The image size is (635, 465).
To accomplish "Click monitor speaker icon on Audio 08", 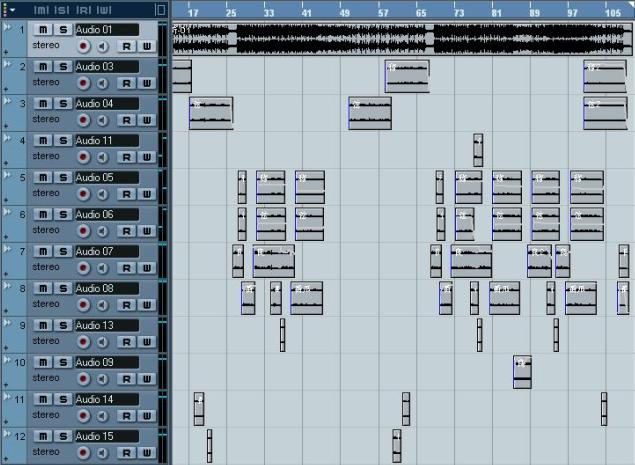I will 103,305.
